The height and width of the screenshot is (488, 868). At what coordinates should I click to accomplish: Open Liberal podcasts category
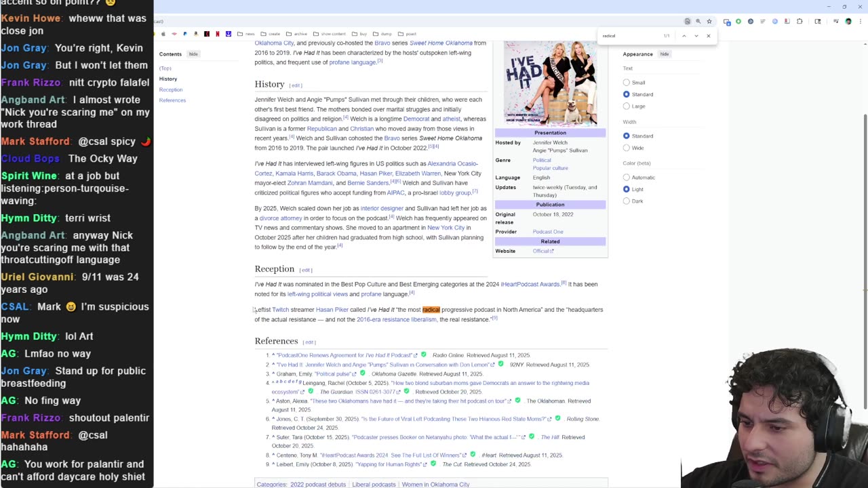[374, 485]
